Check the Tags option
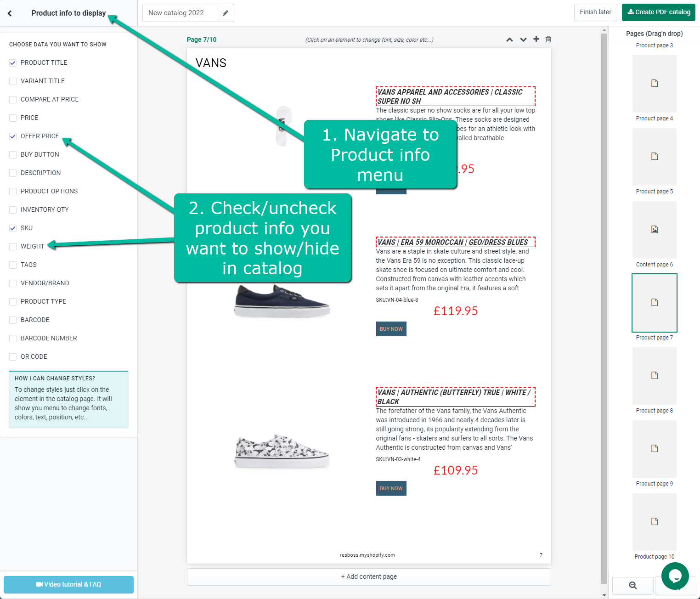 point(13,265)
